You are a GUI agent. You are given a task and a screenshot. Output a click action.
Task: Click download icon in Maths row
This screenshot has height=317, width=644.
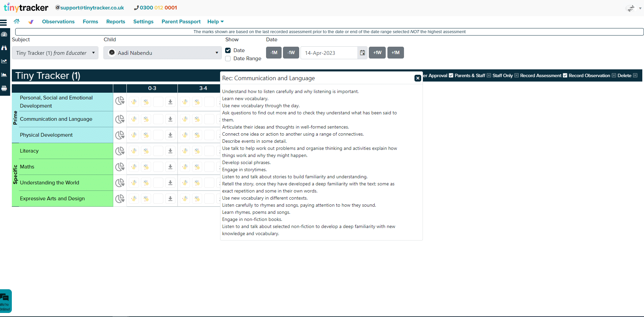click(x=170, y=167)
